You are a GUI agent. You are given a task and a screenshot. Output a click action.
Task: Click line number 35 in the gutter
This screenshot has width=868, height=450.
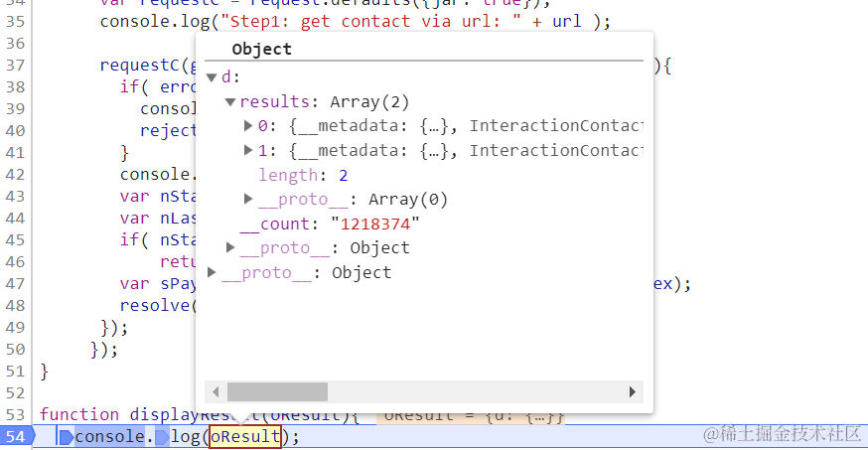(x=16, y=22)
